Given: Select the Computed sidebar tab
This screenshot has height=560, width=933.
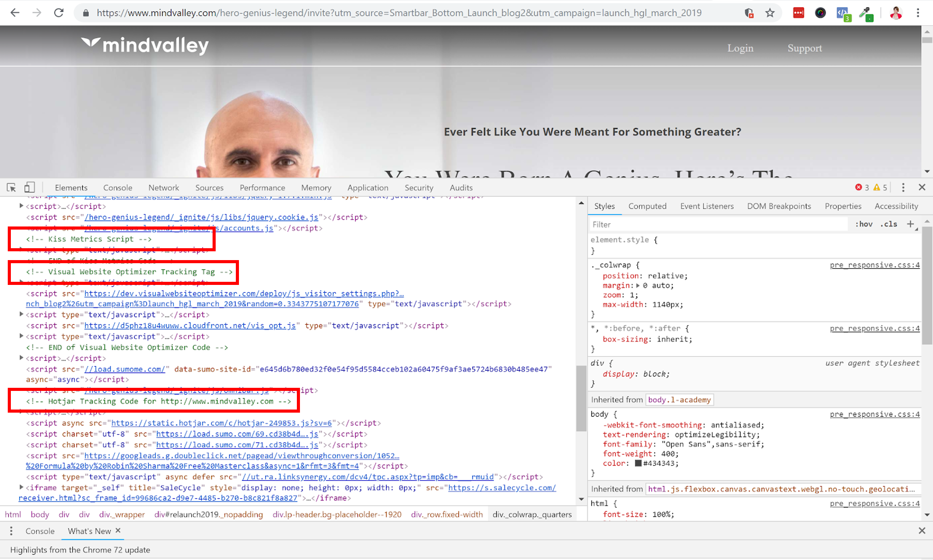Looking at the screenshot, I should click(x=647, y=206).
